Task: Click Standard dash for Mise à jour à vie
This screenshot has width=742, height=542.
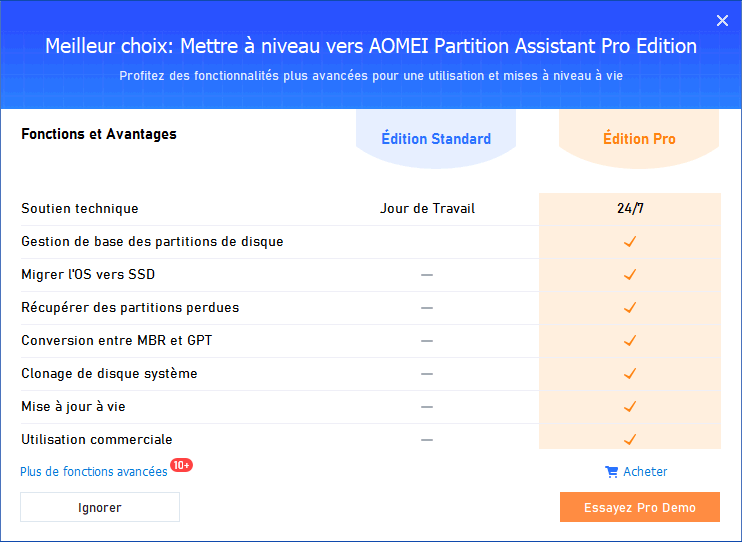Action: click(427, 407)
